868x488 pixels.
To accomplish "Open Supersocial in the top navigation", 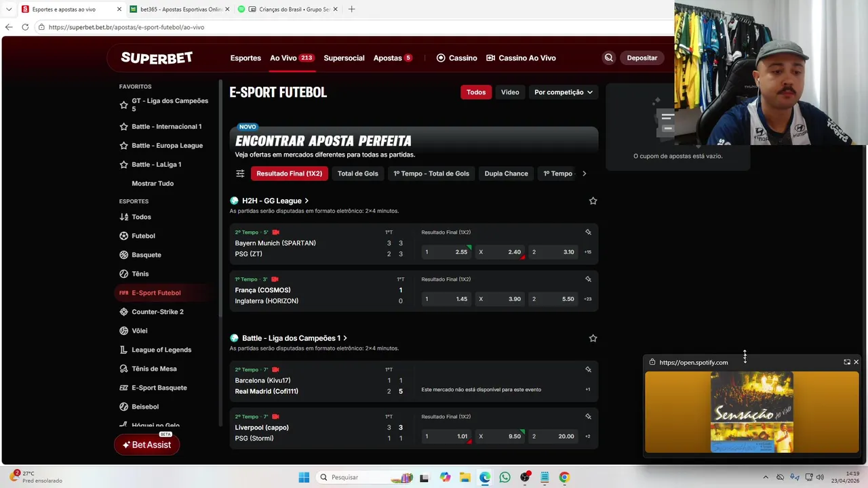I will pos(344,58).
